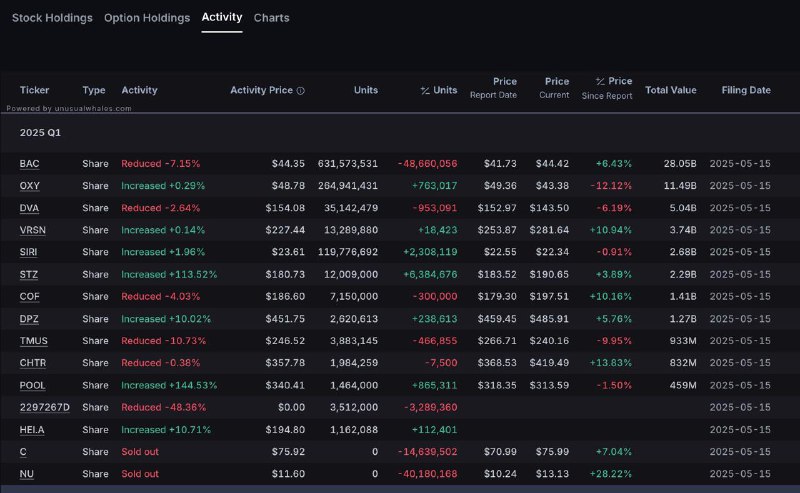Screen dimensions: 800x493
Task: Click the $44.35 activity price
Action: (x=288, y=164)
